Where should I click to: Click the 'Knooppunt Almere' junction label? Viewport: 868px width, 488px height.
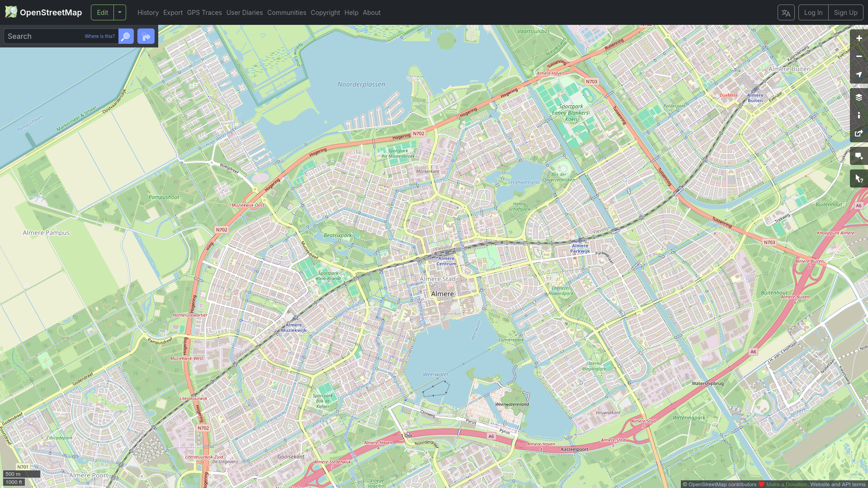[x=835, y=233]
